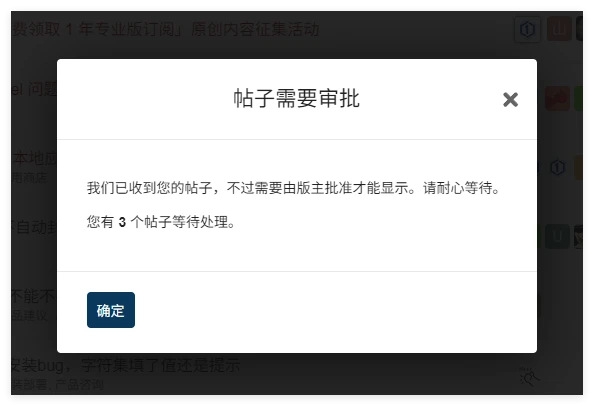Click the dialog title 帖子需要审批

point(296,99)
